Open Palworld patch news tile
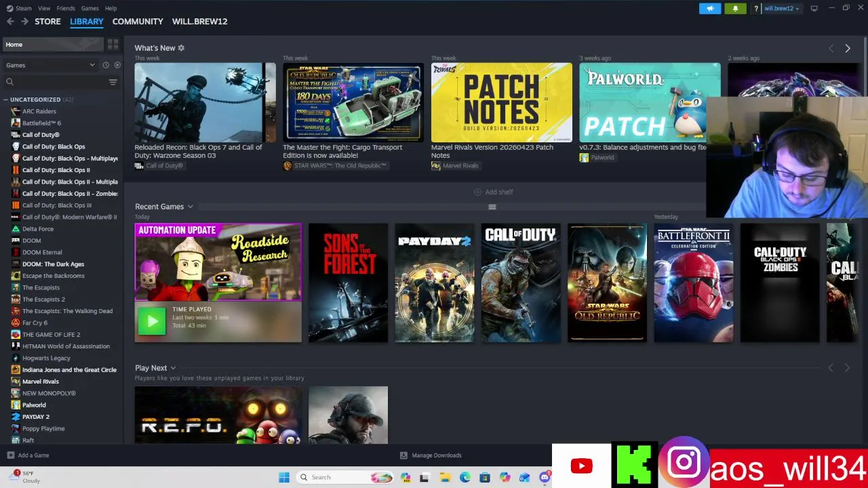Screen dimensions: 868x488 pos(650,102)
